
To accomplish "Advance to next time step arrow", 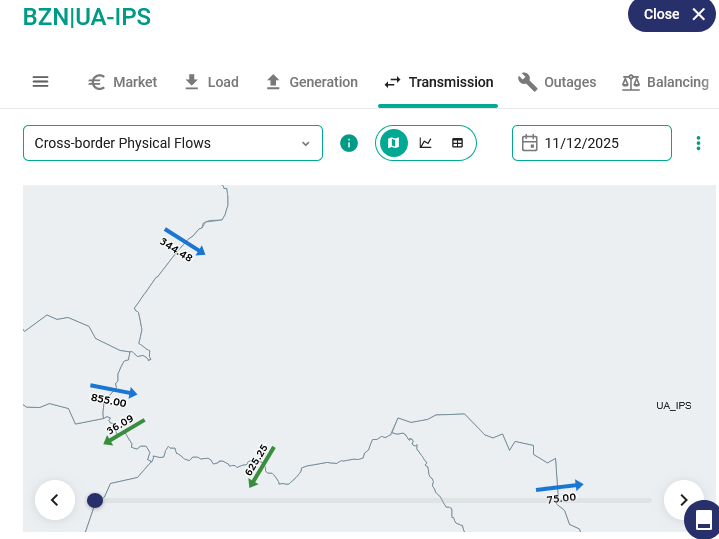I will coord(684,500).
